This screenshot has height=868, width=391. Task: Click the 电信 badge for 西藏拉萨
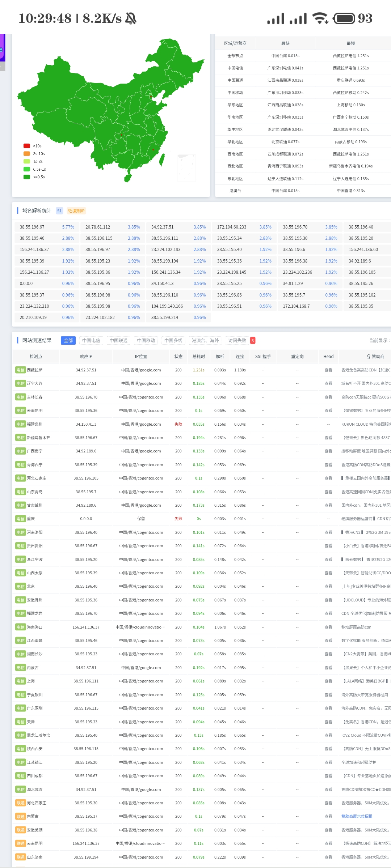[20, 370]
